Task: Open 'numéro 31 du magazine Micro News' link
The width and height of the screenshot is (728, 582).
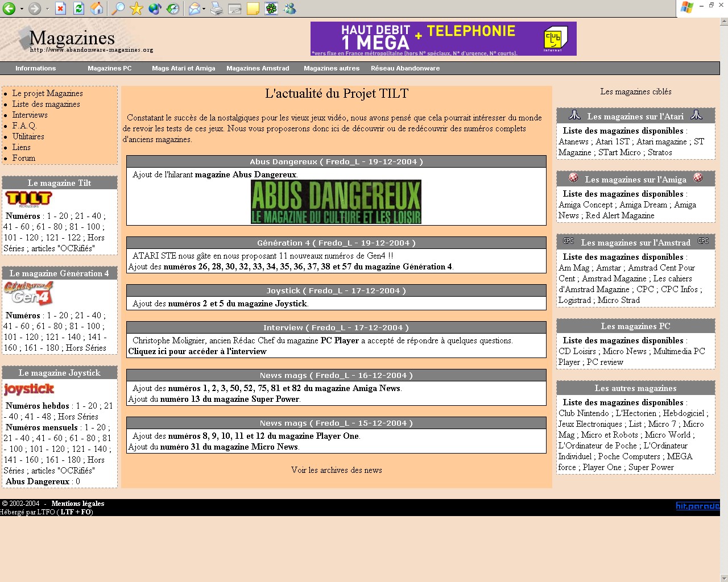Action: pyautogui.click(x=229, y=447)
